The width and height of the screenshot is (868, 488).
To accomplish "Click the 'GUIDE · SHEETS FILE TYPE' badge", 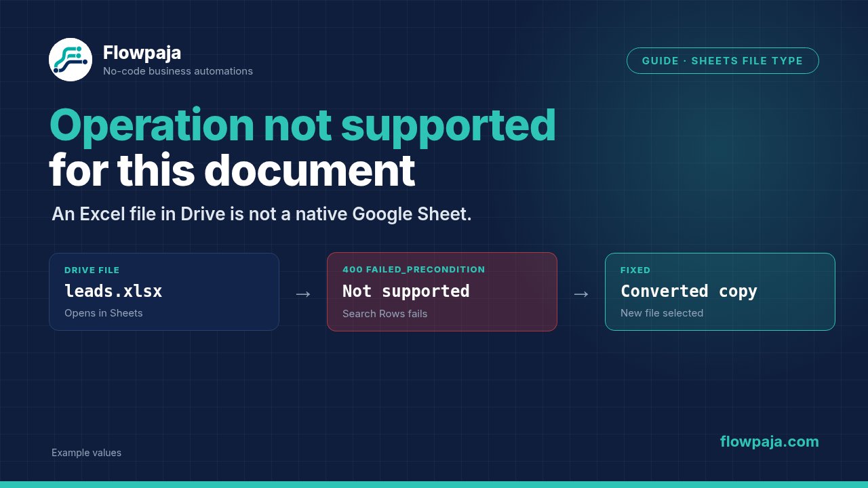I will [722, 61].
